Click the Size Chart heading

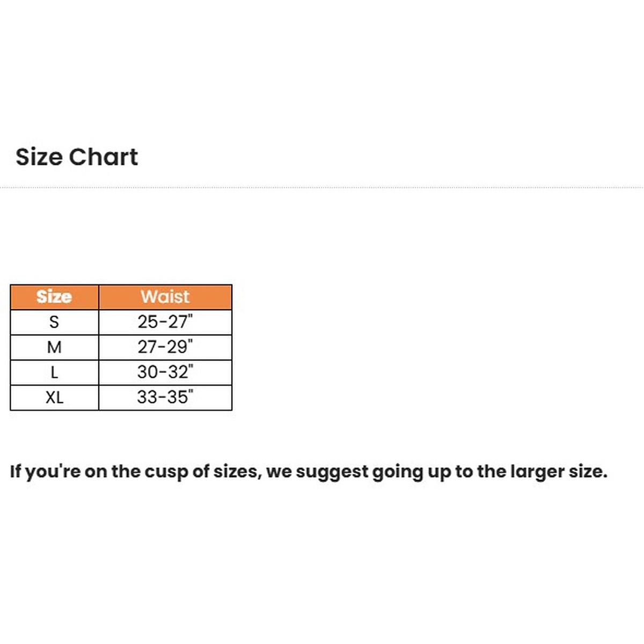click(x=77, y=157)
